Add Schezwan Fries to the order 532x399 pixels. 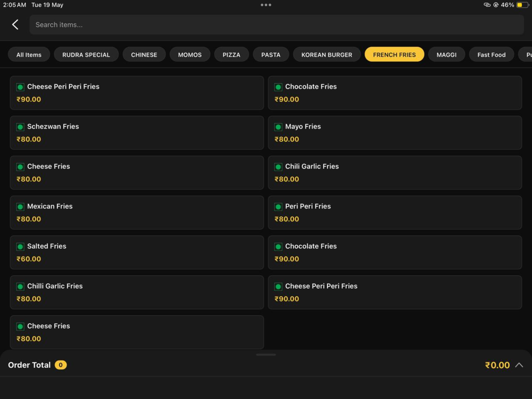click(x=137, y=133)
